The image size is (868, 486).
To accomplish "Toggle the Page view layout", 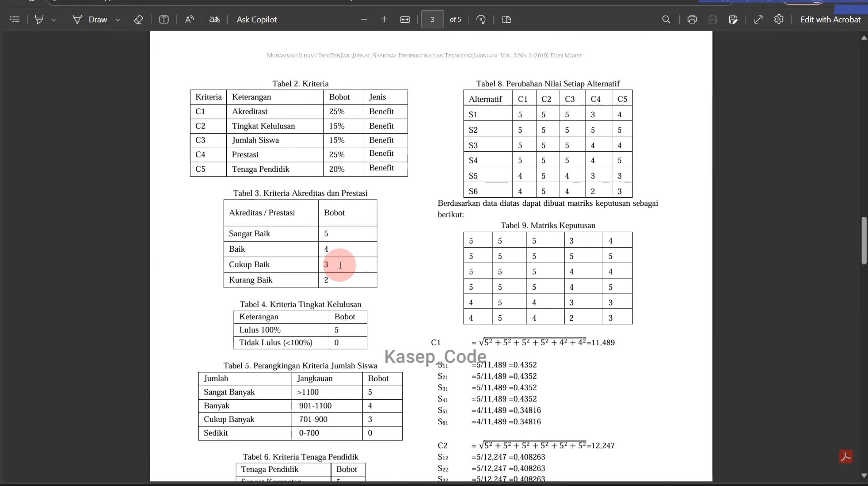I will click(x=506, y=19).
